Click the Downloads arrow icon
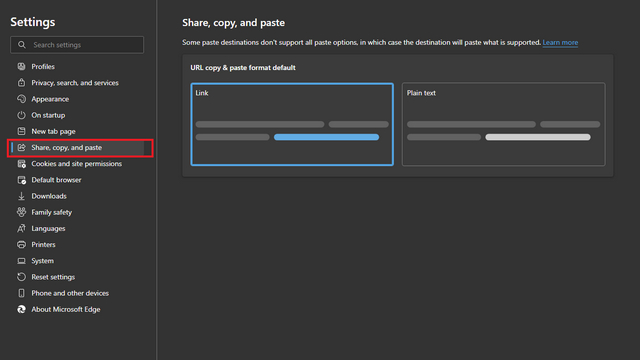The height and width of the screenshot is (360, 640). coord(21,196)
